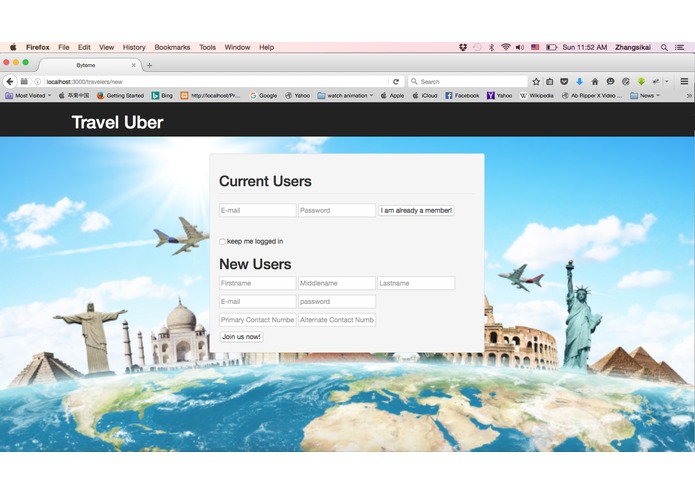This screenshot has width=695, height=494.
Task: Open the Wikipedia bookmark
Action: click(x=537, y=95)
